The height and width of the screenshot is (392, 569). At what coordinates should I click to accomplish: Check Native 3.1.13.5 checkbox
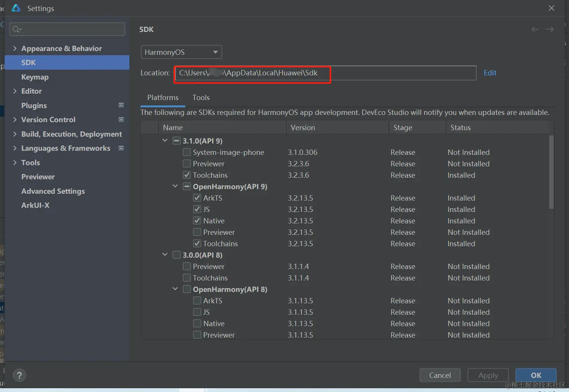click(197, 323)
